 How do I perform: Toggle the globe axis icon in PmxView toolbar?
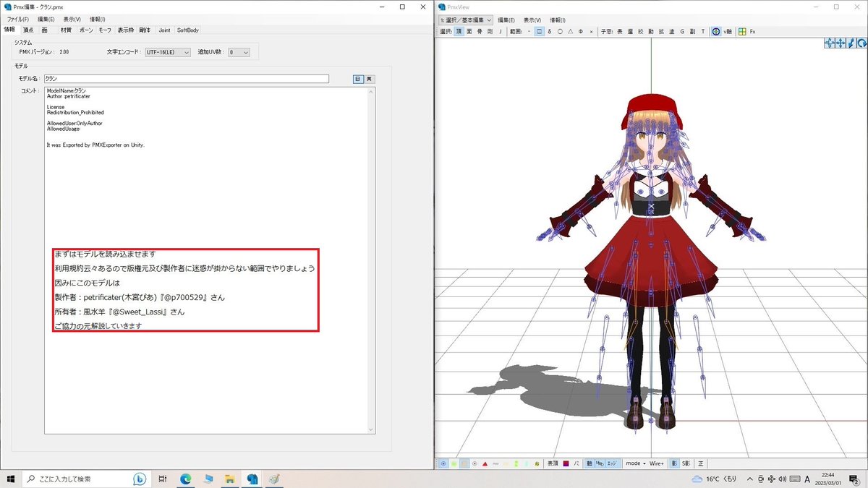point(716,31)
